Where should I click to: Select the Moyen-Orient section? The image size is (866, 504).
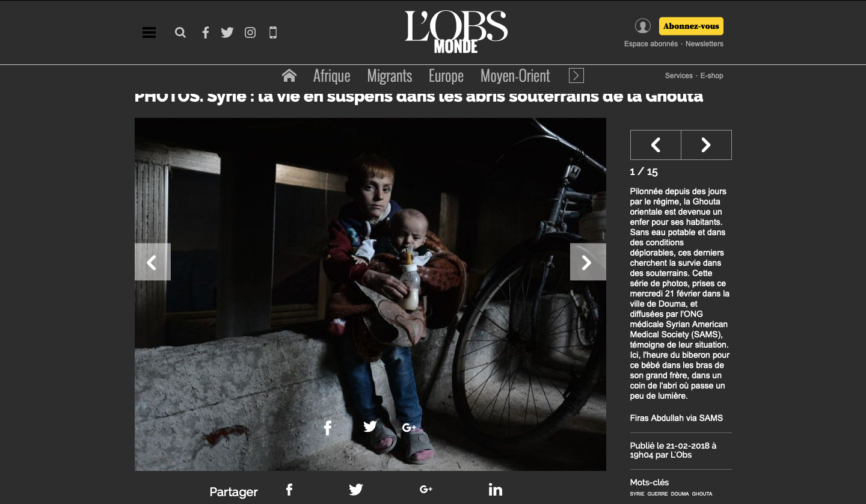point(515,76)
